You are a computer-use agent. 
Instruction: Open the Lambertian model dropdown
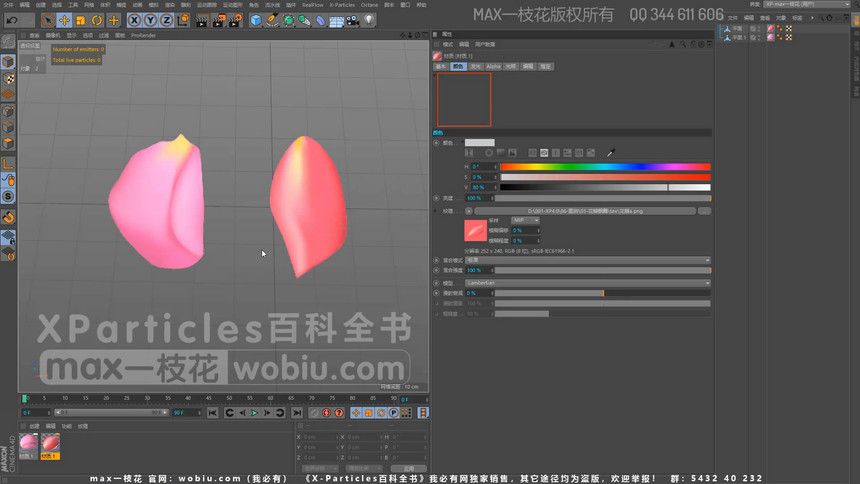click(x=588, y=283)
